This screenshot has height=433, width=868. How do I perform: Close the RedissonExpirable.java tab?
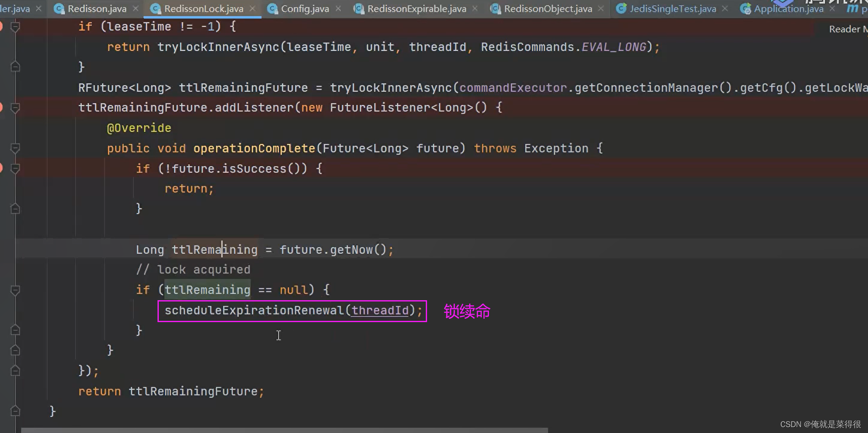coord(475,8)
